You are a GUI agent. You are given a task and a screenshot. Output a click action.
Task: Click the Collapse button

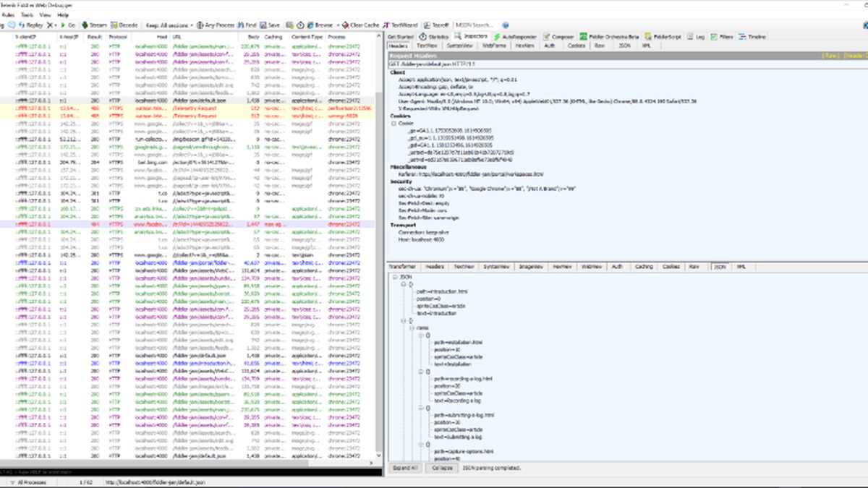point(442,468)
